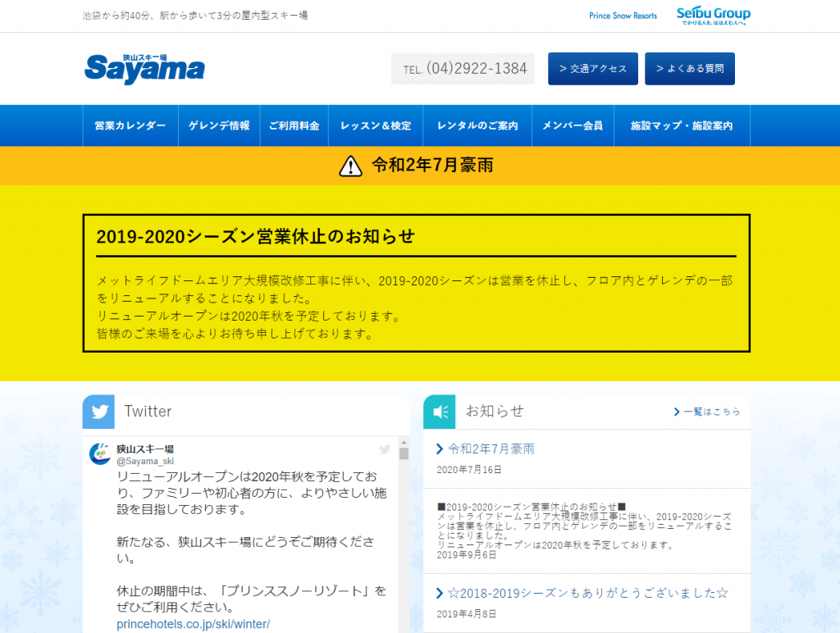Click the 交通アクセス button

[x=592, y=69]
